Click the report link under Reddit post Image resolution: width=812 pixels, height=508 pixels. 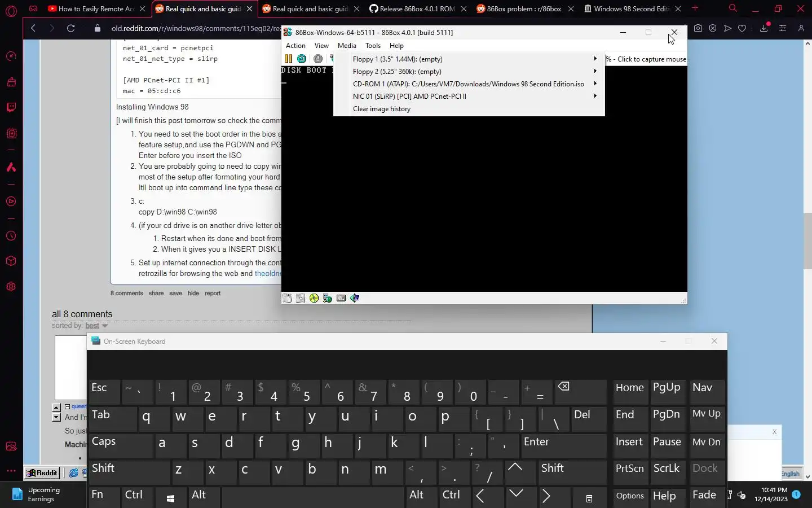coord(213,294)
